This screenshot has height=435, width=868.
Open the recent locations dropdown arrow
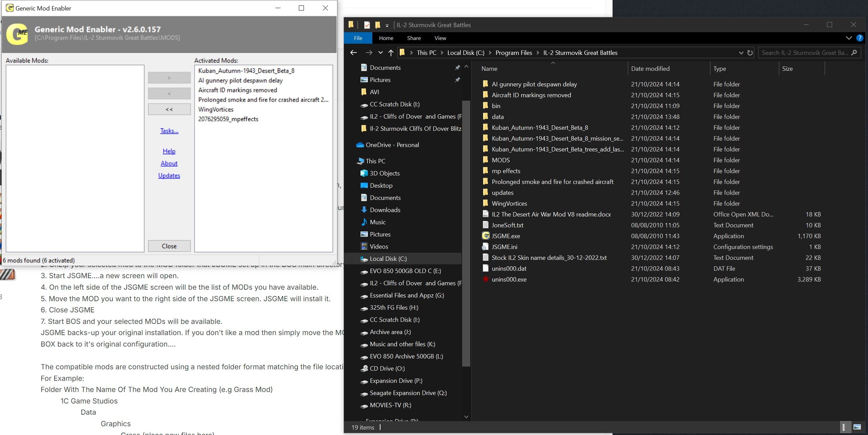[x=380, y=53]
